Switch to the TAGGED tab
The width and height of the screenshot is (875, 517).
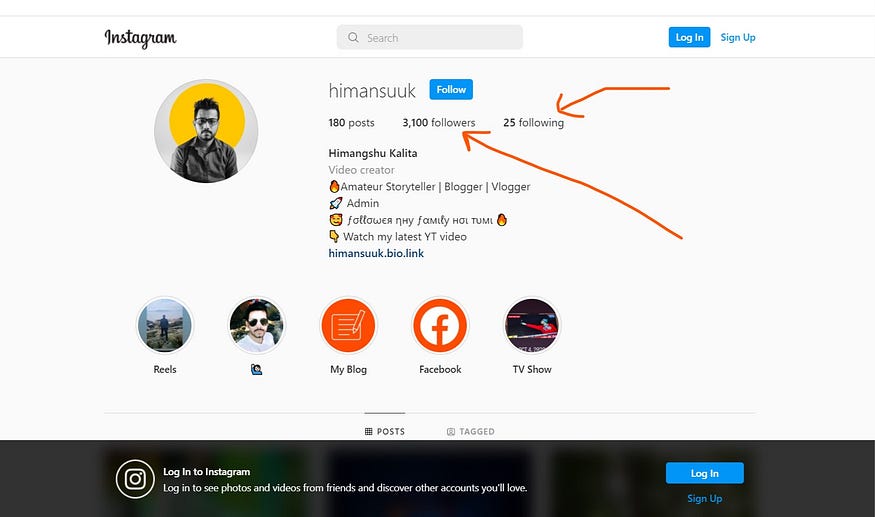click(x=470, y=432)
